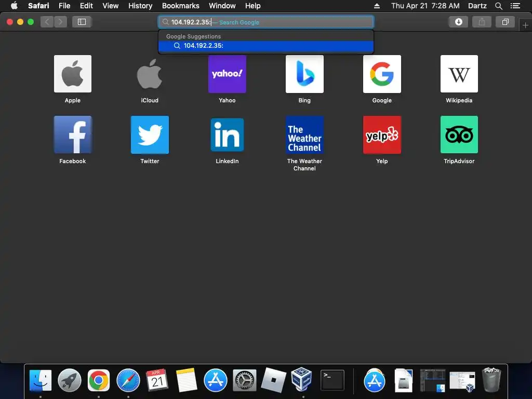Toggle the Safari sidebar button
Viewport: 532px width, 399px height.
click(x=82, y=22)
